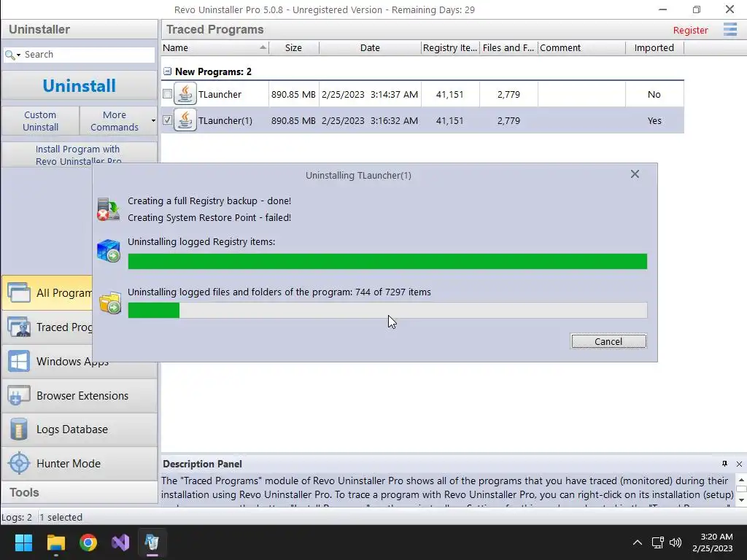Open the All Programs section icon

19,292
